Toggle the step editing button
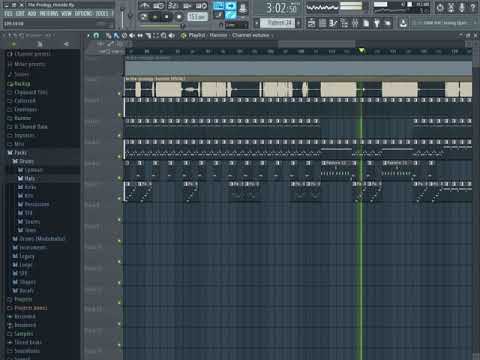480x360 pixels. click(219, 15)
